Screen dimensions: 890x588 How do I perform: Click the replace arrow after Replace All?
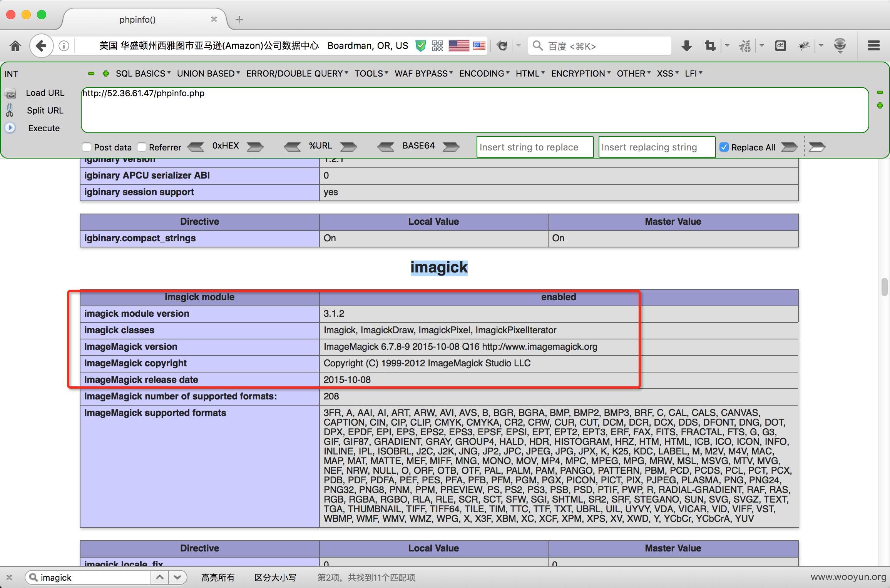[790, 147]
